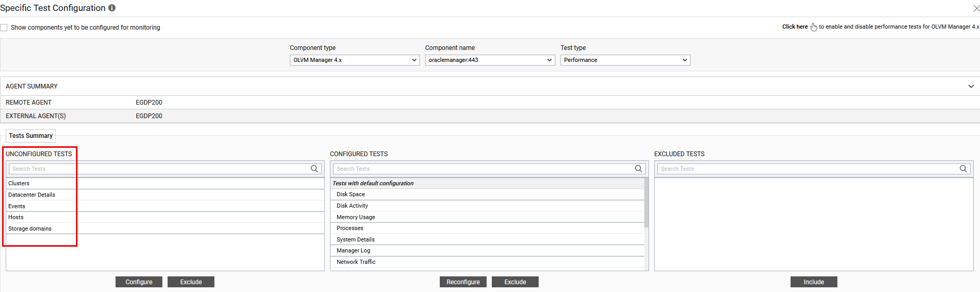Screen dimensions: 980x292
Task: Open the Test type dropdown
Action: click(x=625, y=60)
